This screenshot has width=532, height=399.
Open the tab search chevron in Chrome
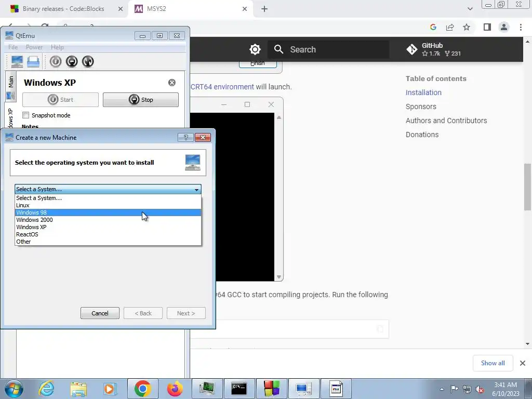(470, 9)
